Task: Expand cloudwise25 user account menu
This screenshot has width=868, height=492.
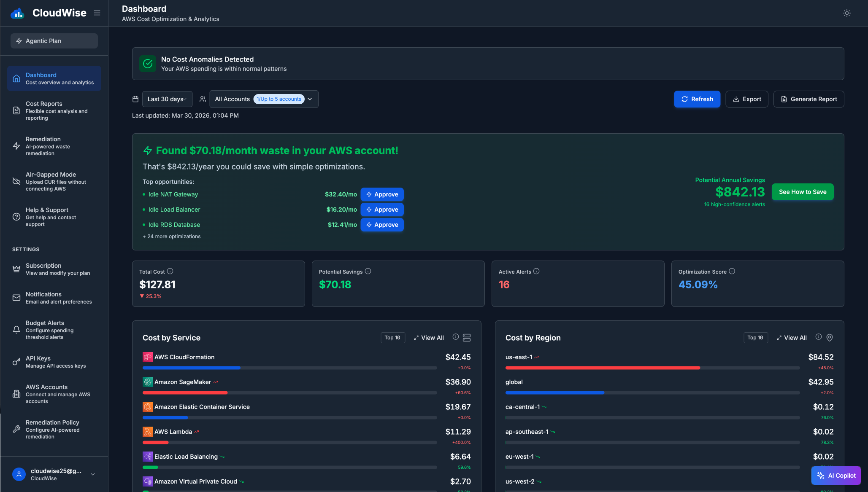Action: 93,474
